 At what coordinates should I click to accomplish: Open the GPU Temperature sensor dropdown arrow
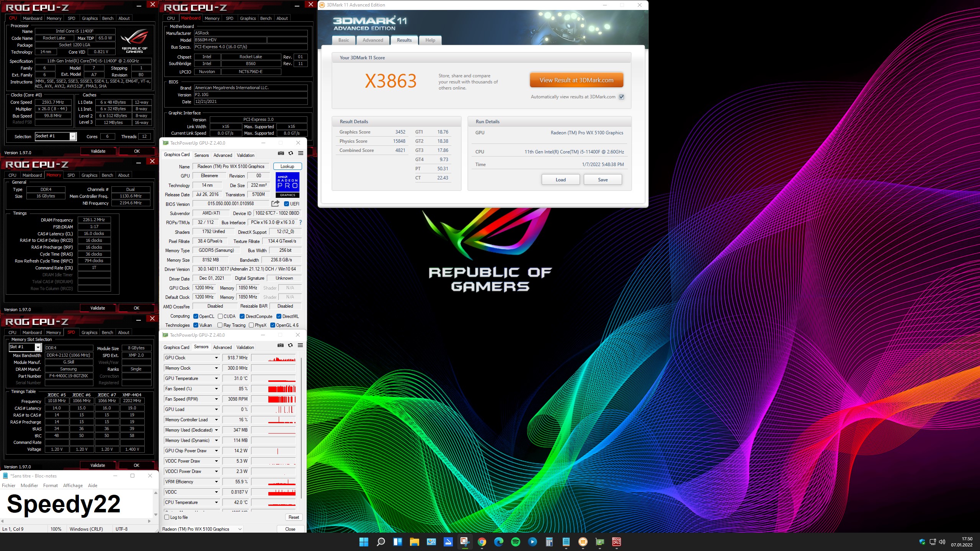(x=216, y=378)
